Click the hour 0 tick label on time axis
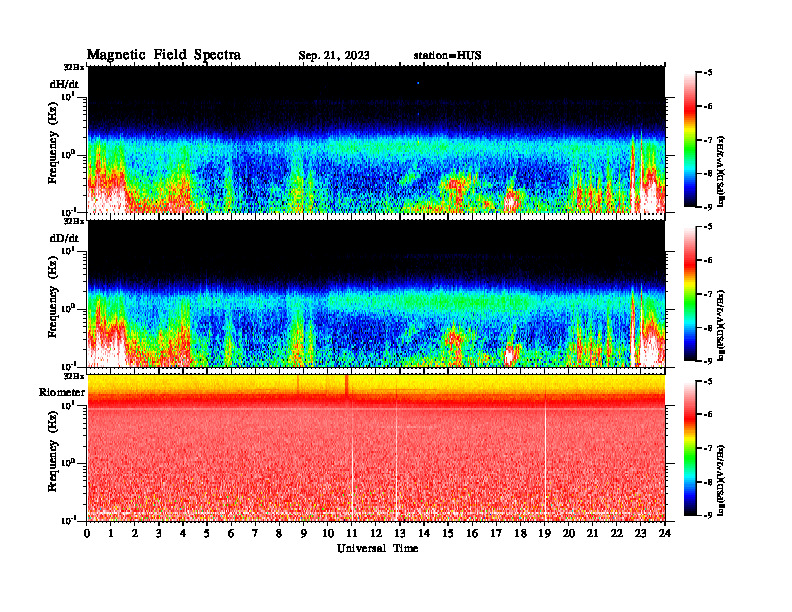The height and width of the screenshot is (612, 792). 87,533
